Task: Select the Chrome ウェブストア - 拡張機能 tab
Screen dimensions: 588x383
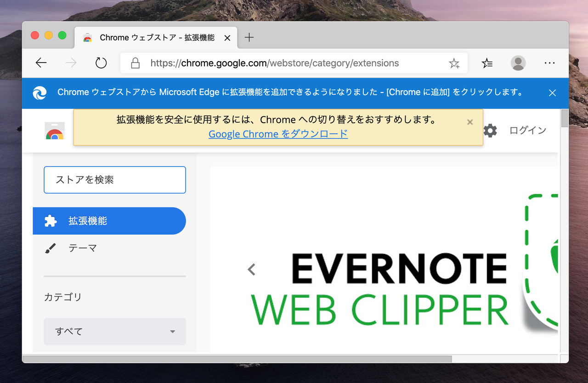Action: pyautogui.click(x=156, y=38)
